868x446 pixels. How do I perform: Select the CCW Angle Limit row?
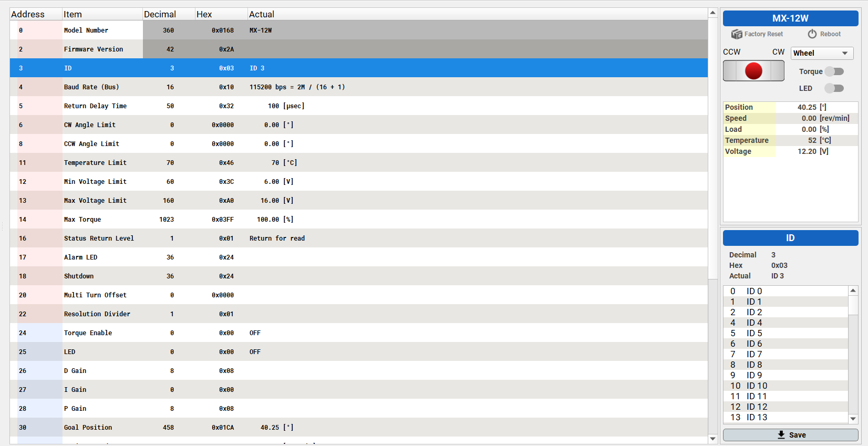tap(359, 143)
